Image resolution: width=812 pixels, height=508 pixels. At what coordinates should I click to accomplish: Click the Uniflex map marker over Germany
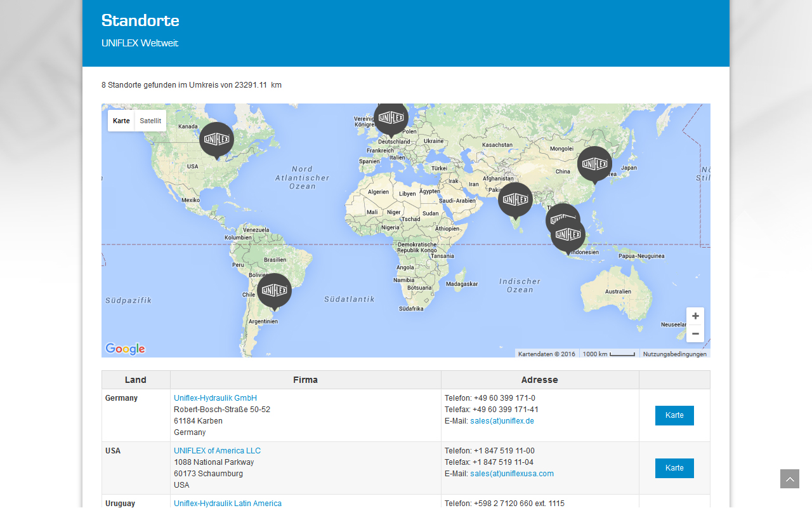point(391,119)
